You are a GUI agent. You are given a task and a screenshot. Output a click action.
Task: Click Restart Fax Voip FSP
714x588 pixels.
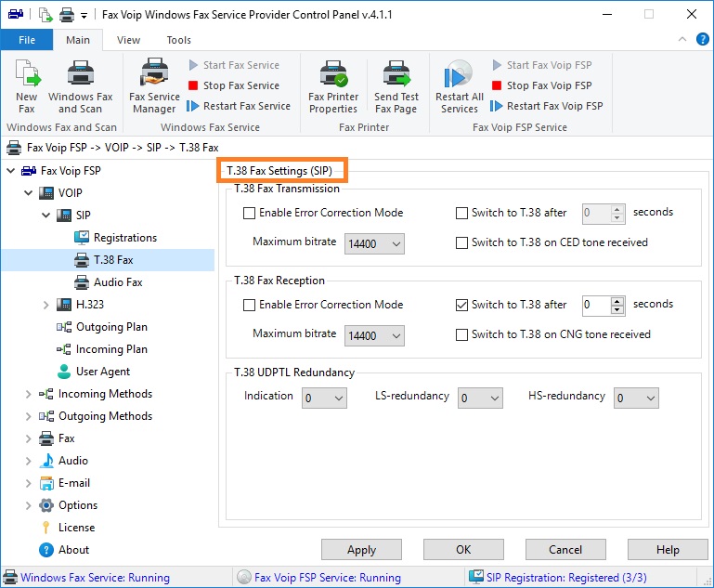(547, 106)
